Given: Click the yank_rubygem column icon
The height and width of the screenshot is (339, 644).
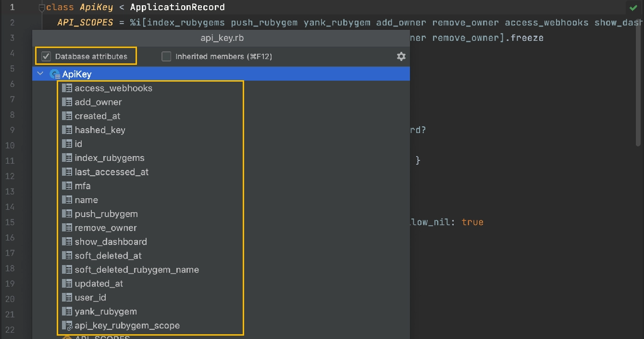Looking at the screenshot, I should coord(67,311).
